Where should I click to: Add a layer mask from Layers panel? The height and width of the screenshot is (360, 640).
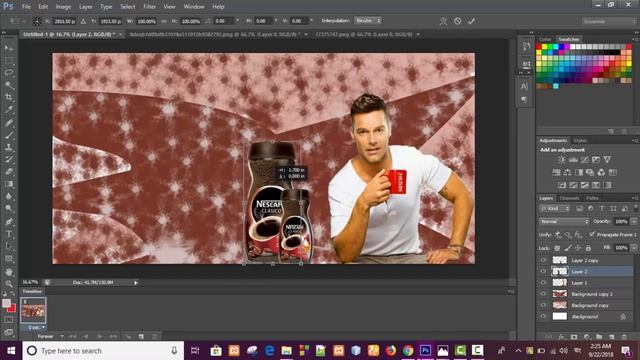tap(574, 337)
